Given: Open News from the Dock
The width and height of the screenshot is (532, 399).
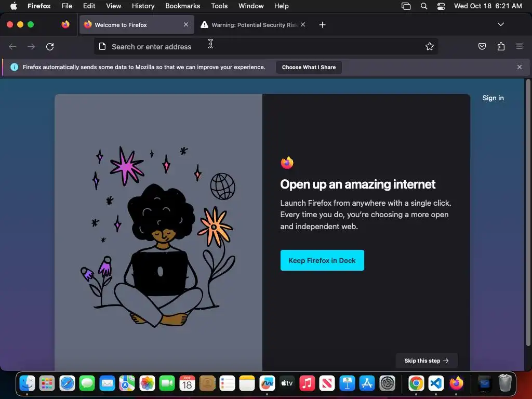Looking at the screenshot, I should (x=327, y=383).
